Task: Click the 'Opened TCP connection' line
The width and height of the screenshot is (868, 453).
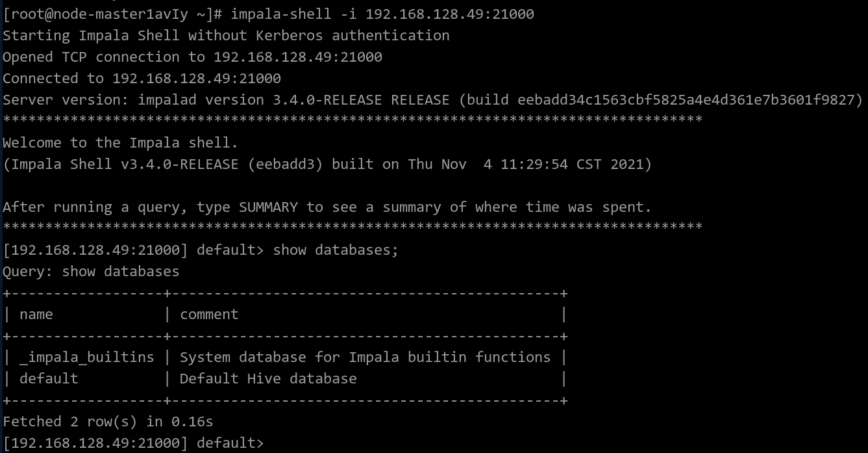Action: [x=192, y=57]
